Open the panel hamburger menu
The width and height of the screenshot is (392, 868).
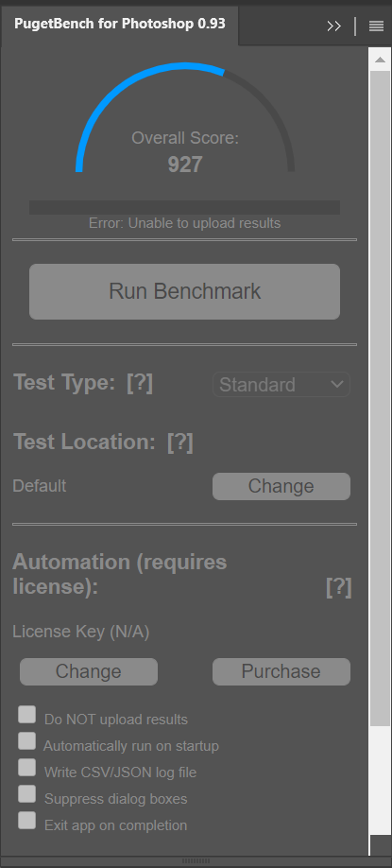(x=376, y=26)
